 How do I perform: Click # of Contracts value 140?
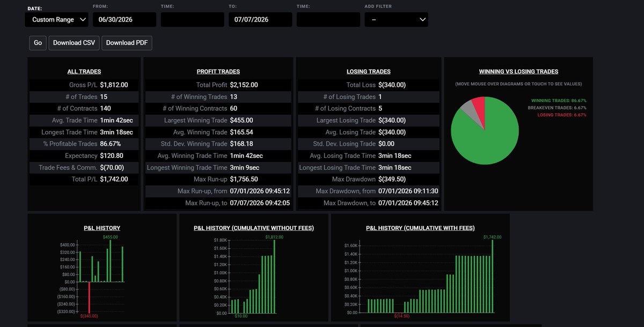105,108
